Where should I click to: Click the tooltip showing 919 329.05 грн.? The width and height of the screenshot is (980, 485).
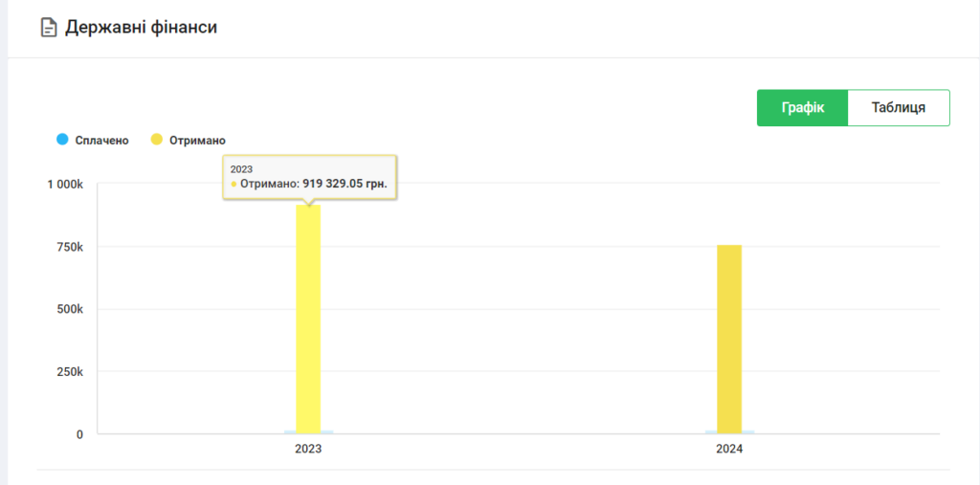coord(309,176)
